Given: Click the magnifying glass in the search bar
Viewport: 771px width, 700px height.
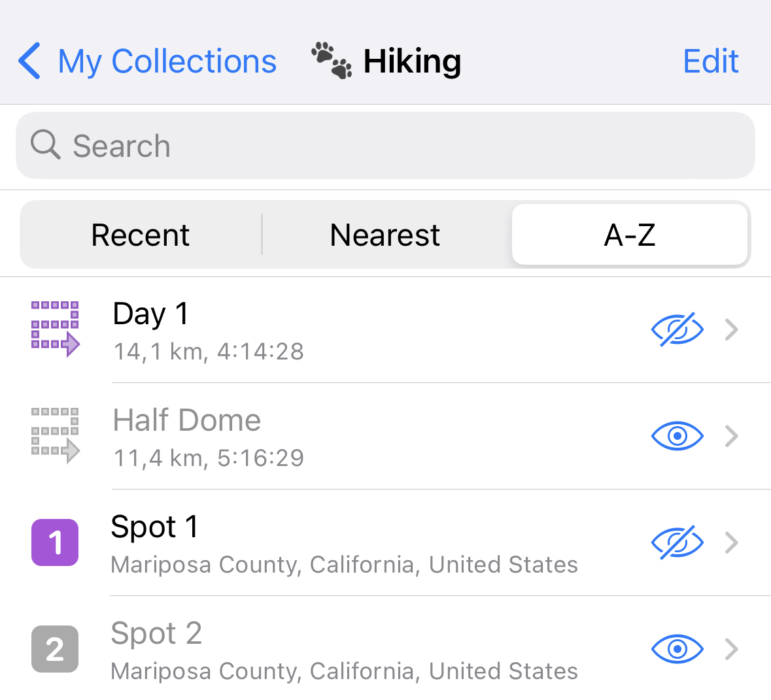Looking at the screenshot, I should pyautogui.click(x=45, y=145).
